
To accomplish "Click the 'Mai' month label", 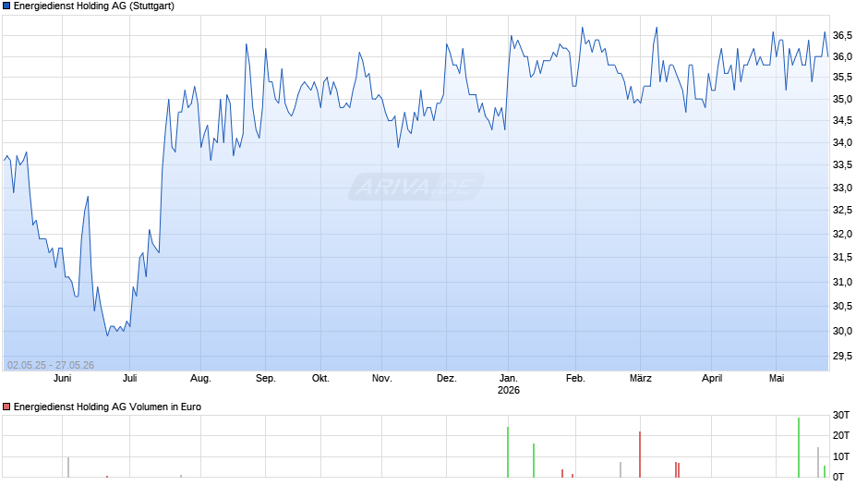I will tap(777, 379).
